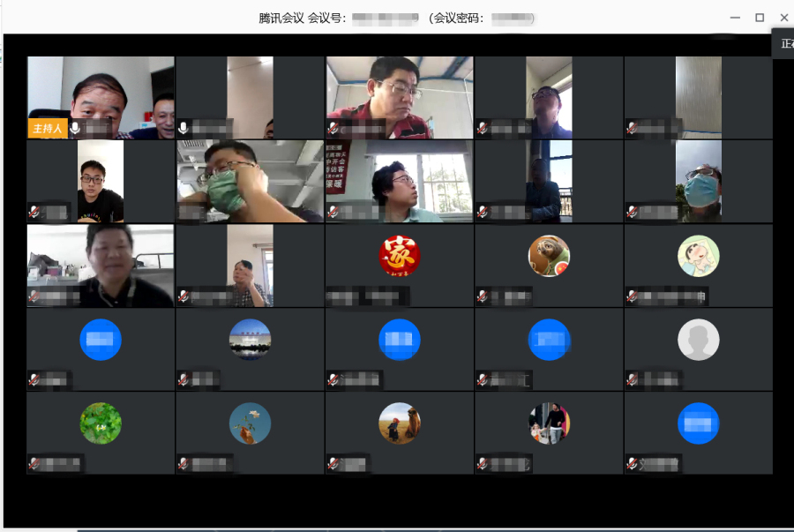794x532 pixels.
Task: Click the green leaves avatar
Action: (101, 423)
